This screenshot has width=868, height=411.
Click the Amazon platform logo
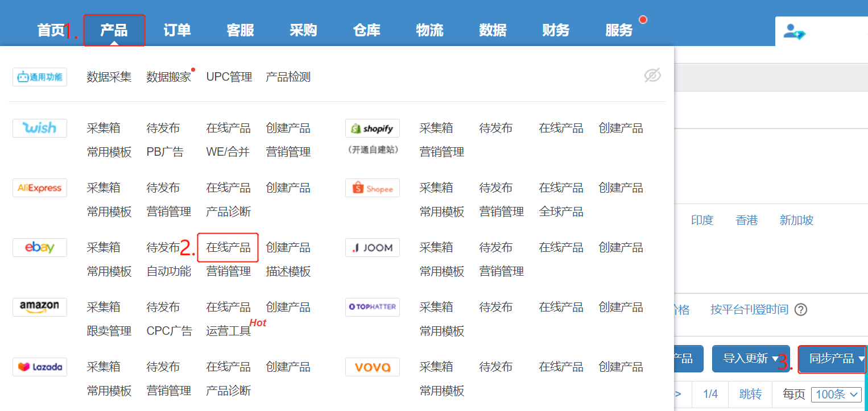(x=40, y=307)
